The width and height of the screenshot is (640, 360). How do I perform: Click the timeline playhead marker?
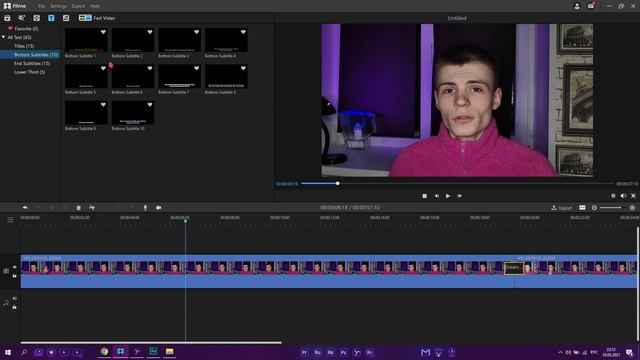coord(185,221)
